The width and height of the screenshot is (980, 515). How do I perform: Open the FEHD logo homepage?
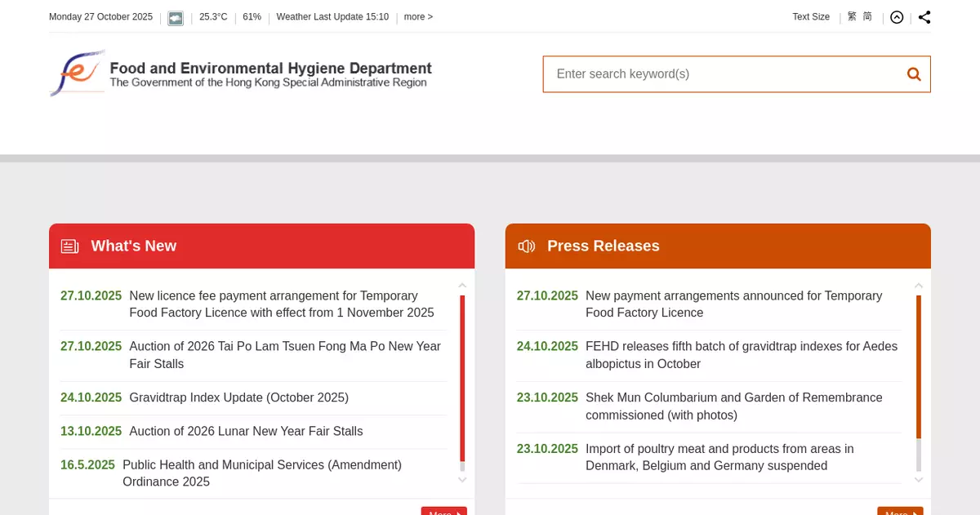(241, 73)
